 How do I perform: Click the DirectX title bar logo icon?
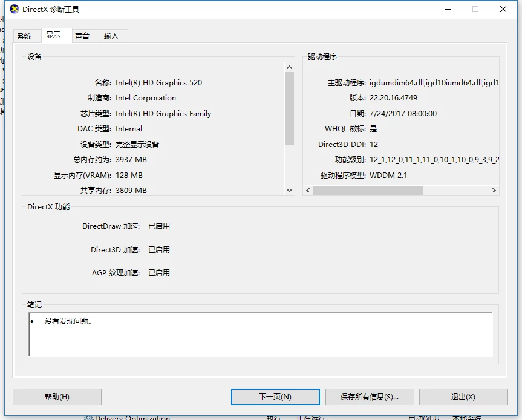point(15,9)
